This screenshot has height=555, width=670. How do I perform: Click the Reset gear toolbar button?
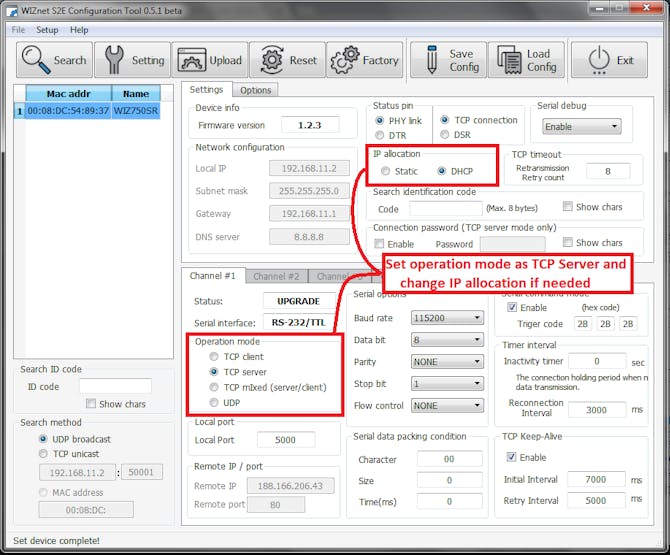(x=287, y=60)
